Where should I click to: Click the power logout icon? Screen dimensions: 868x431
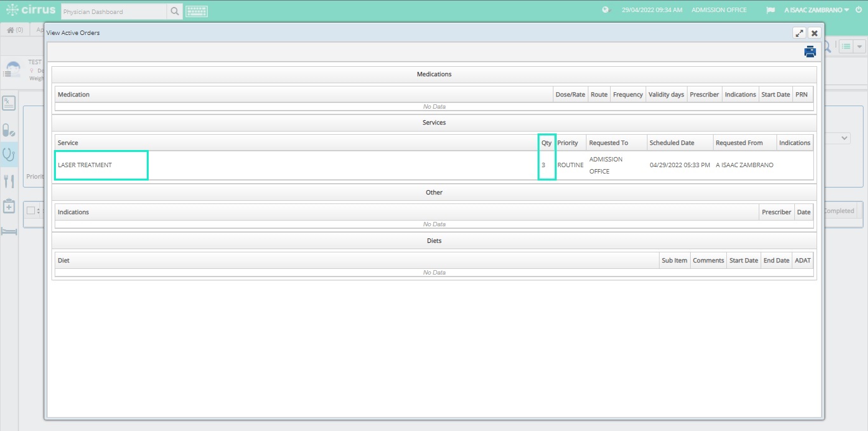click(x=858, y=10)
